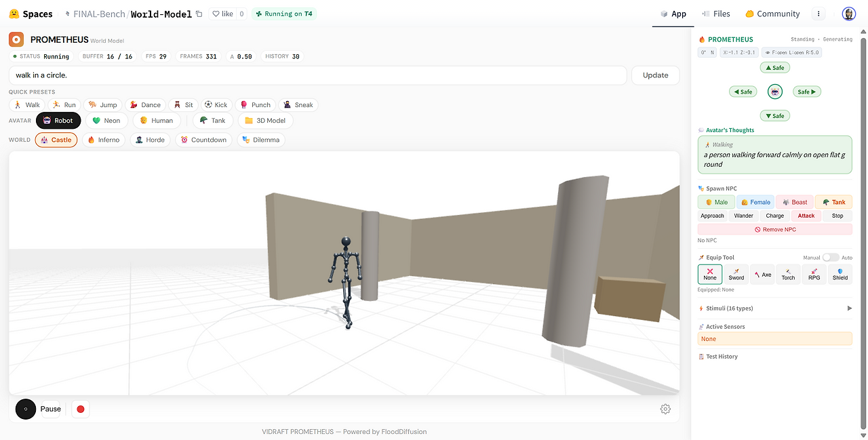Click the motion prompt text field
The width and height of the screenshot is (868, 440).
pyautogui.click(x=317, y=75)
